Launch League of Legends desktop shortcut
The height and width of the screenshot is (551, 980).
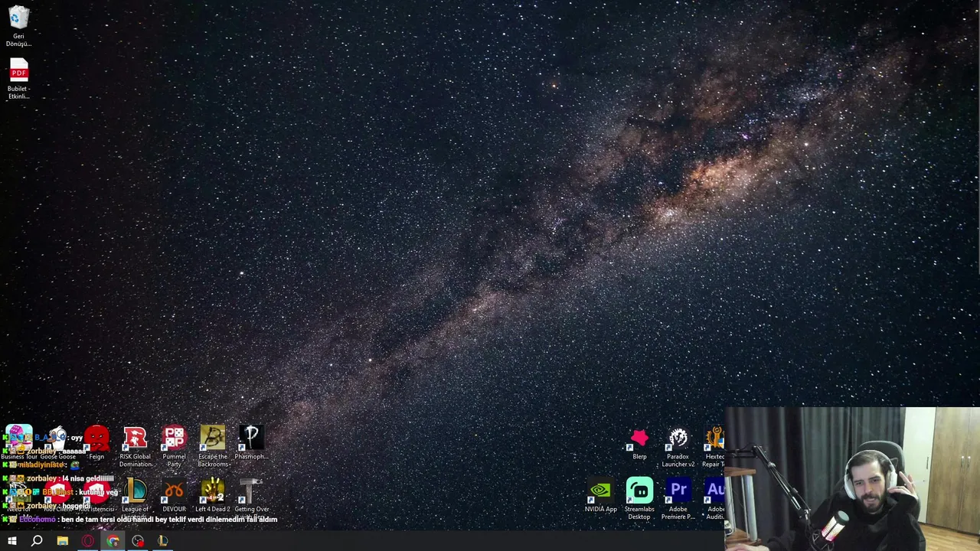(136, 498)
